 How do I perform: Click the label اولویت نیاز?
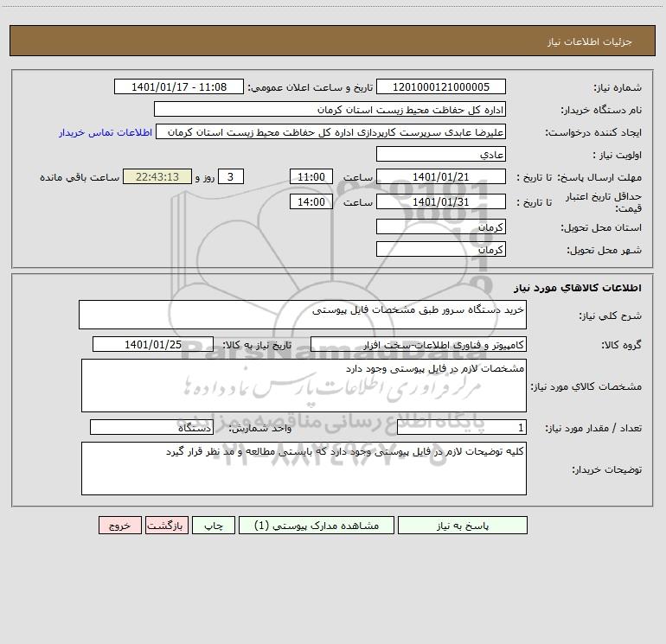[618, 156]
